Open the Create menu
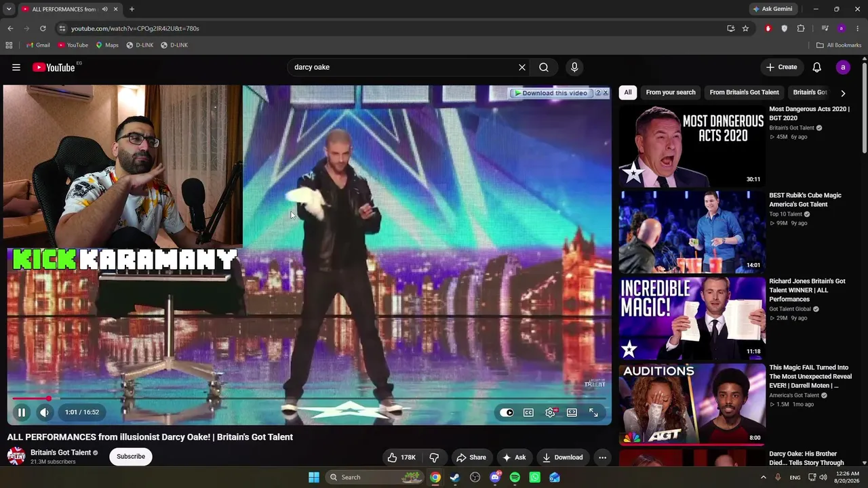Viewport: 868px width, 488px height. pos(781,67)
